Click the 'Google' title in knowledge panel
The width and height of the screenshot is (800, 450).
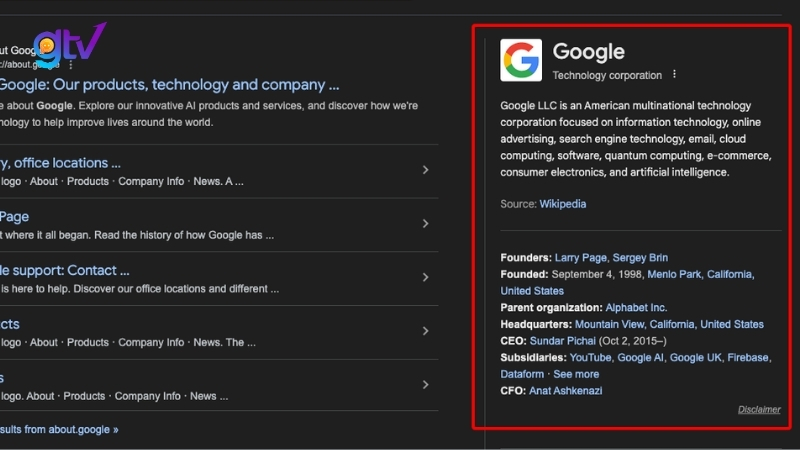(x=588, y=52)
